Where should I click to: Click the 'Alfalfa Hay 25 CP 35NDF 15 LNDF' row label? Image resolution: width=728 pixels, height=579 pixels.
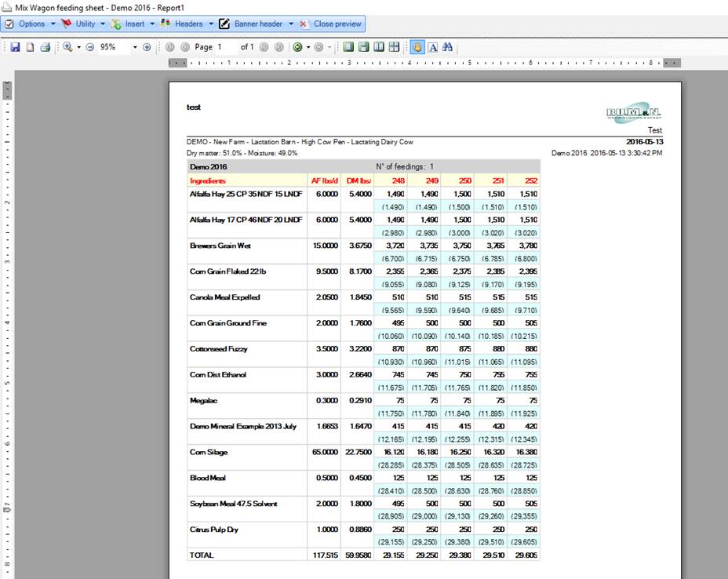click(x=246, y=194)
